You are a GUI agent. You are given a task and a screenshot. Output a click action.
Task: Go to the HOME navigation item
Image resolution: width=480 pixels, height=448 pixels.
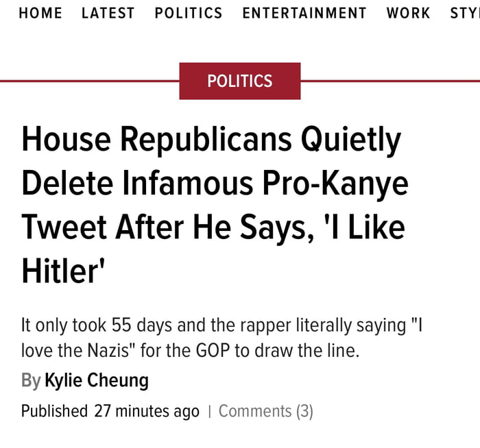pyautogui.click(x=40, y=13)
